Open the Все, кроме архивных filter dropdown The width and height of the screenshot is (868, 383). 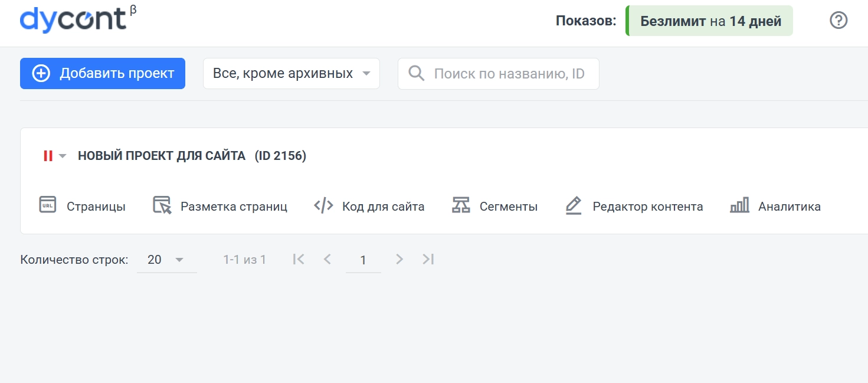pos(291,74)
